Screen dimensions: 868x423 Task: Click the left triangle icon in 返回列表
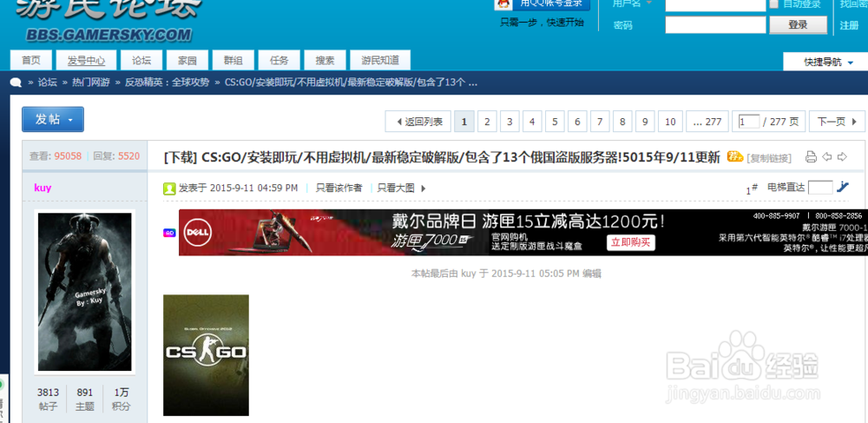click(x=399, y=122)
